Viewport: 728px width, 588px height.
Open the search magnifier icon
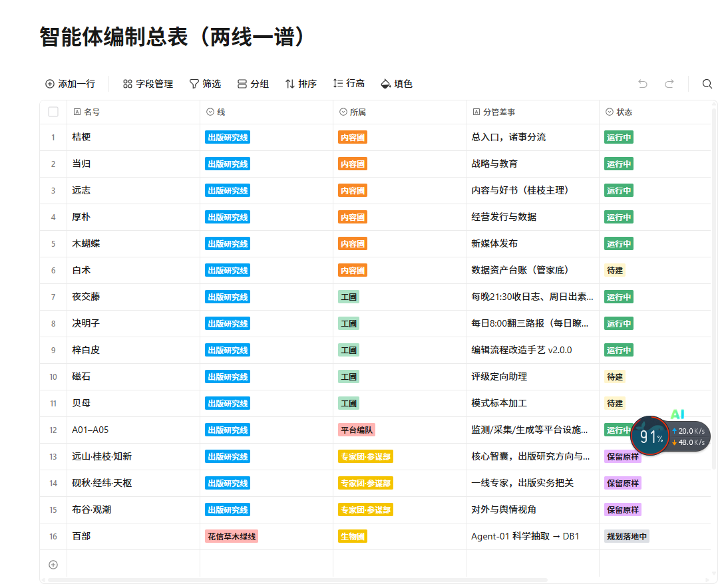coord(707,84)
